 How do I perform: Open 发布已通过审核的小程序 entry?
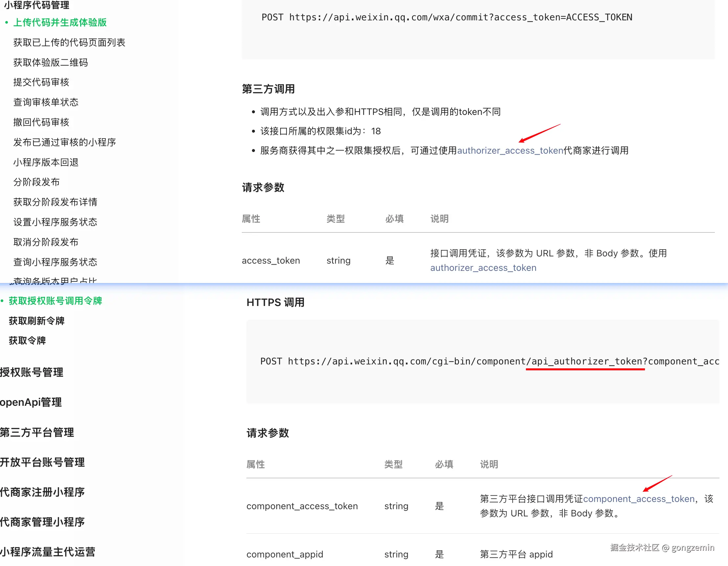tap(64, 142)
